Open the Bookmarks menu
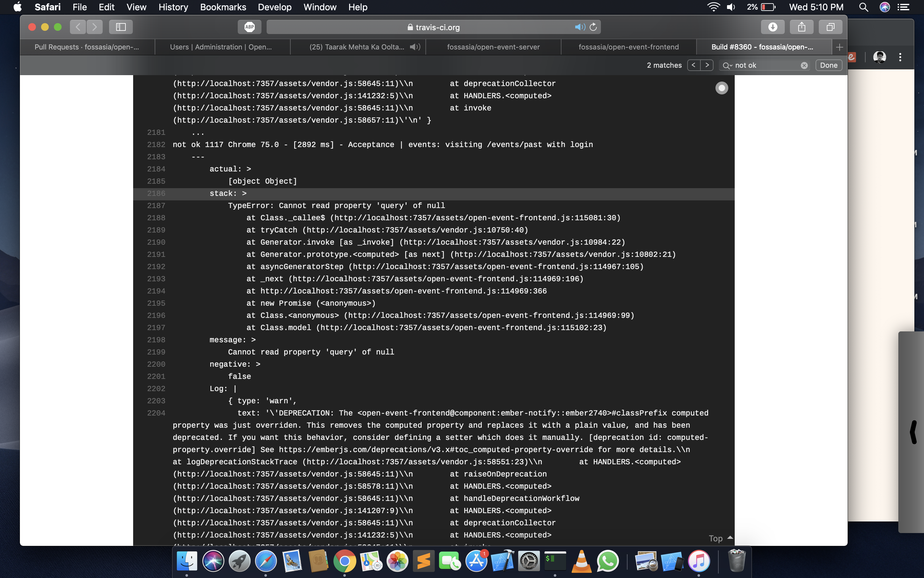The height and width of the screenshot is (578, 924). 223,7
